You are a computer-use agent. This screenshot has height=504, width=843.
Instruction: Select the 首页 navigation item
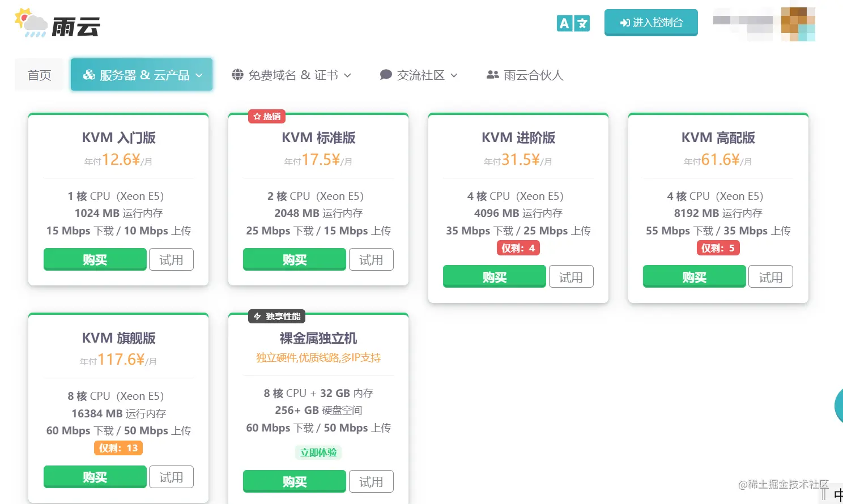[39, 74]
